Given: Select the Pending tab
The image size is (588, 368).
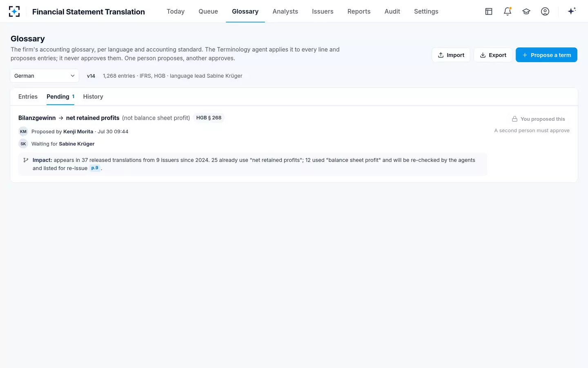Looking at the screenshot, I should point(60,97).
